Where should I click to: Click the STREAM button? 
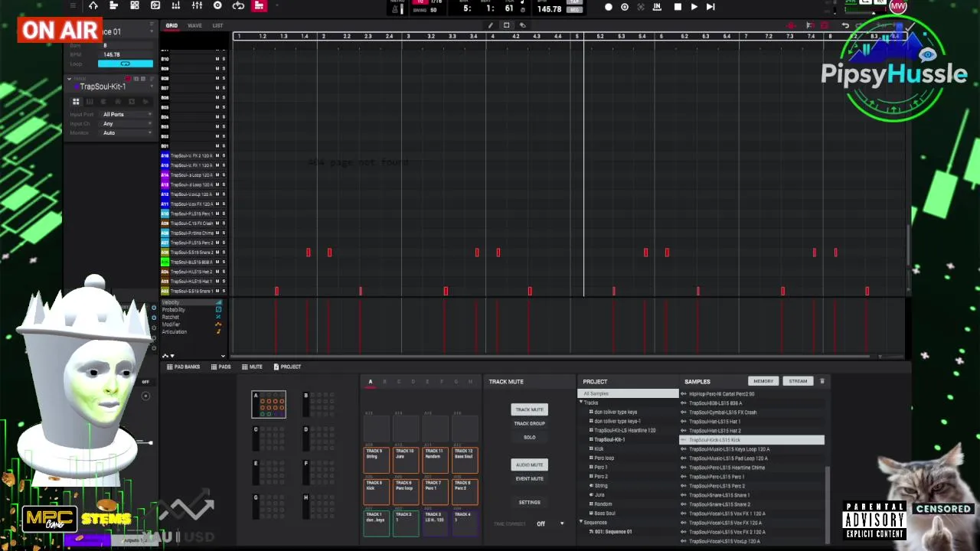[798, 381]
